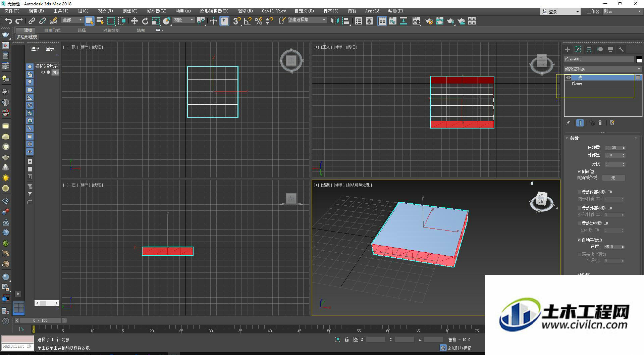Viewport: 644px width, 355px height.
Task: Open the 创建选择集 named selection dropdown
Action: point(307,20)
